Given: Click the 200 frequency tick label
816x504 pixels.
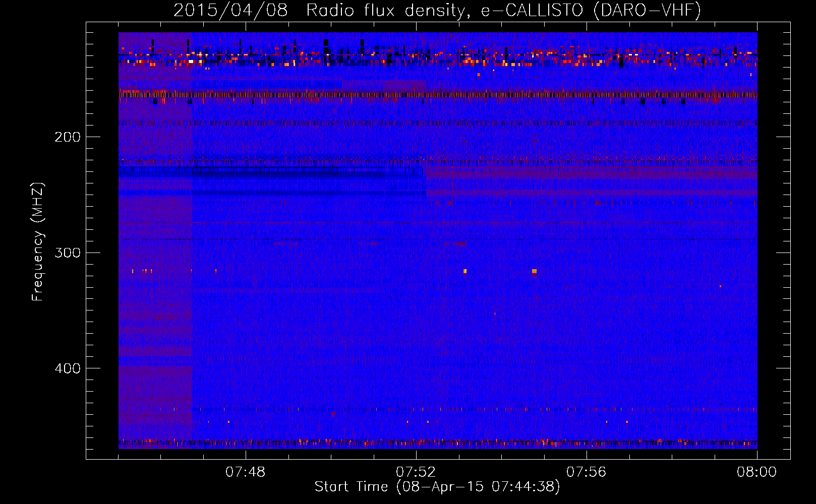Looking at the screenshot, I should 68,137.
